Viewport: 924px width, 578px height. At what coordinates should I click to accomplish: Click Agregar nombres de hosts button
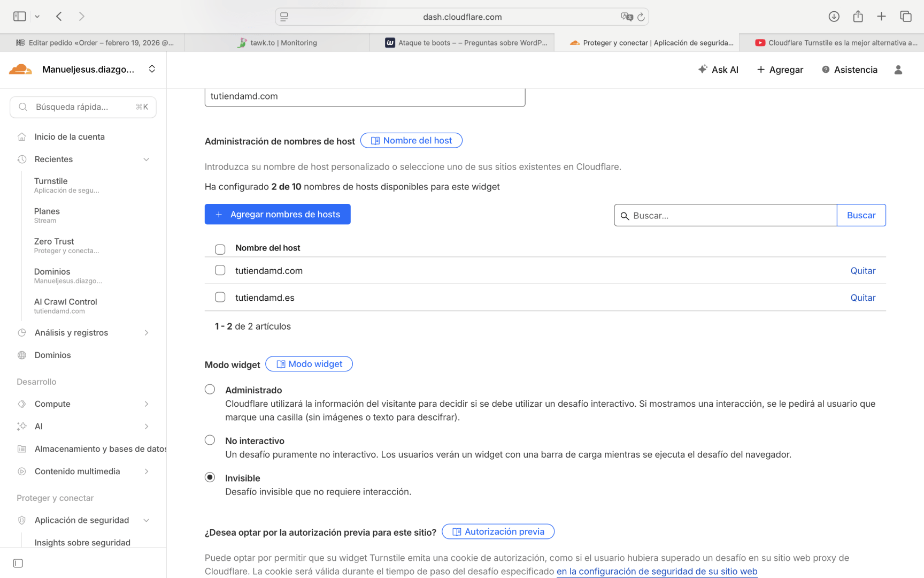pyautogui.click(x=278, y=214)
